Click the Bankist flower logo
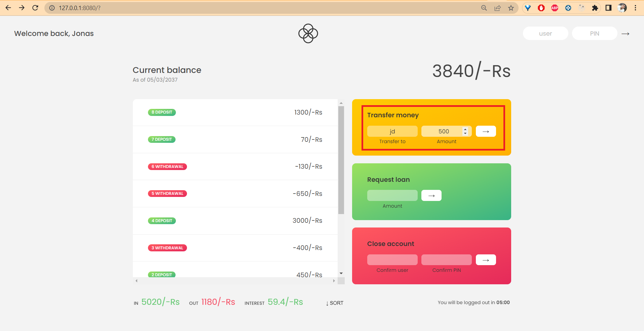 [x=308, y=33]
